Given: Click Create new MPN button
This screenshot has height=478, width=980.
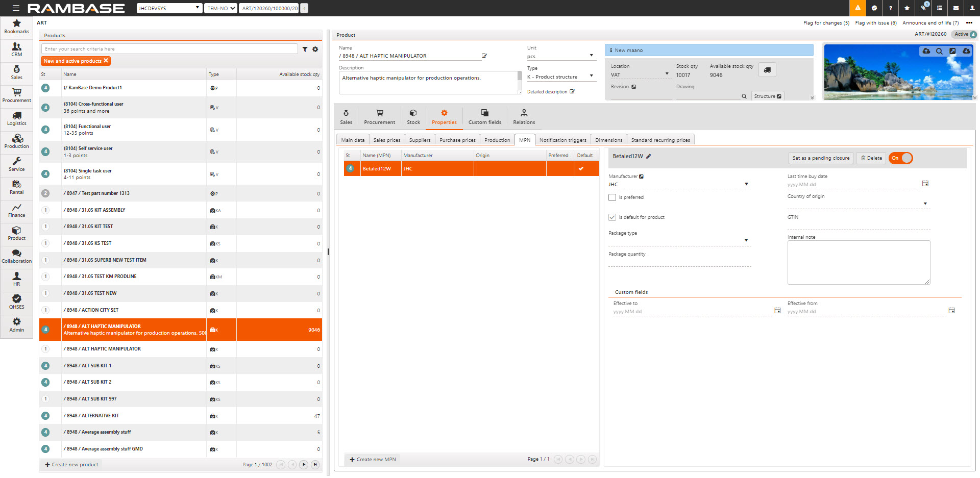Looking at the screenshot, I should click(373, 460).
